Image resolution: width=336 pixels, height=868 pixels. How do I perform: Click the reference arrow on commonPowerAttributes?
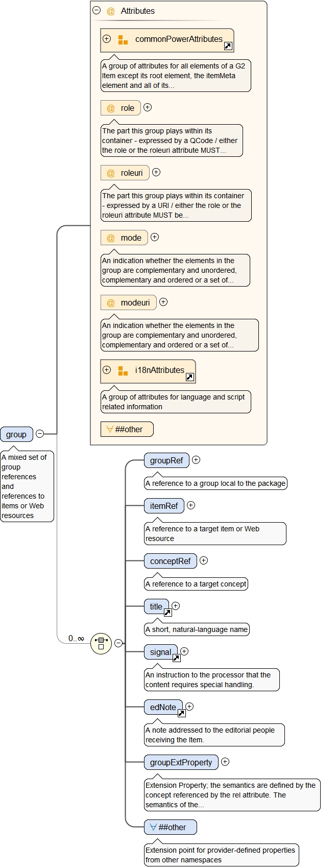point(228,46)
